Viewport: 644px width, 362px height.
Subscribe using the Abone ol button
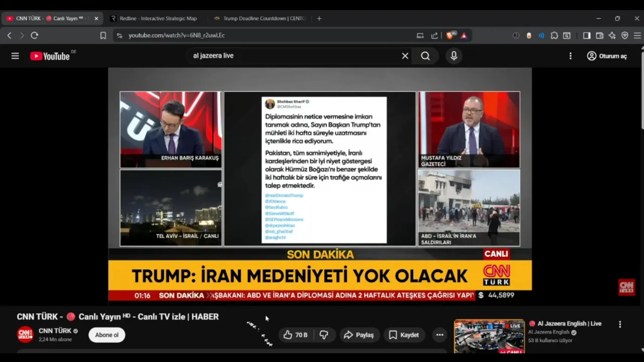(107, 335)
